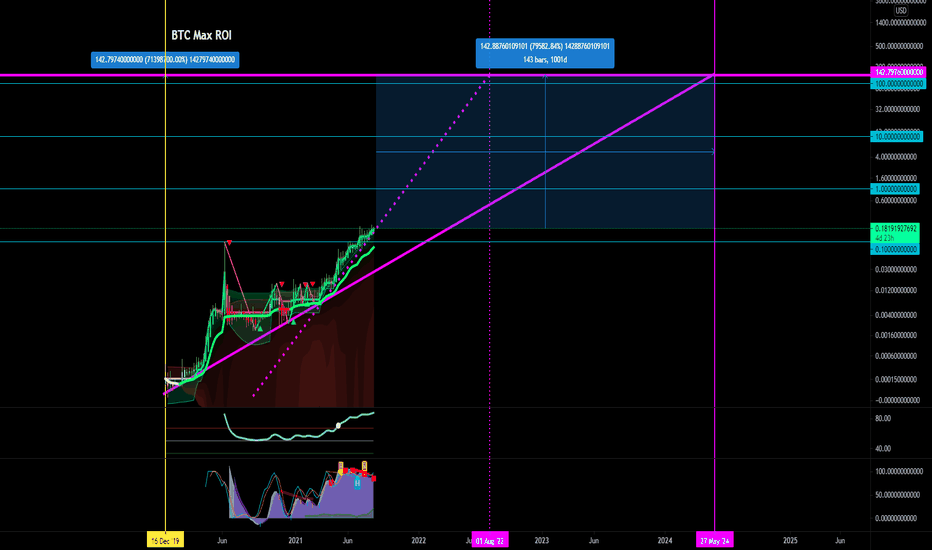The width and height of the screenshot is (932, 550).
Task: Click the white dot marker on the RSI line
Action: pos(338,425)
